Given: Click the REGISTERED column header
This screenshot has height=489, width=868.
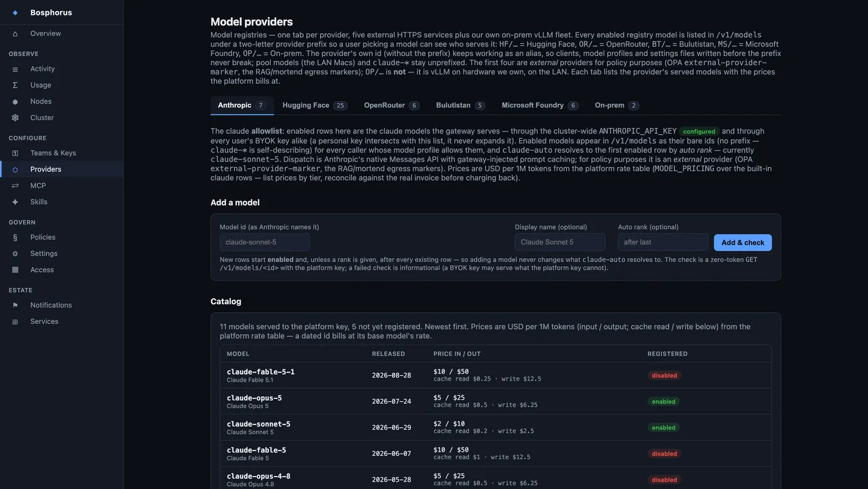Looking at the screenshot, I should coord(668,354).
